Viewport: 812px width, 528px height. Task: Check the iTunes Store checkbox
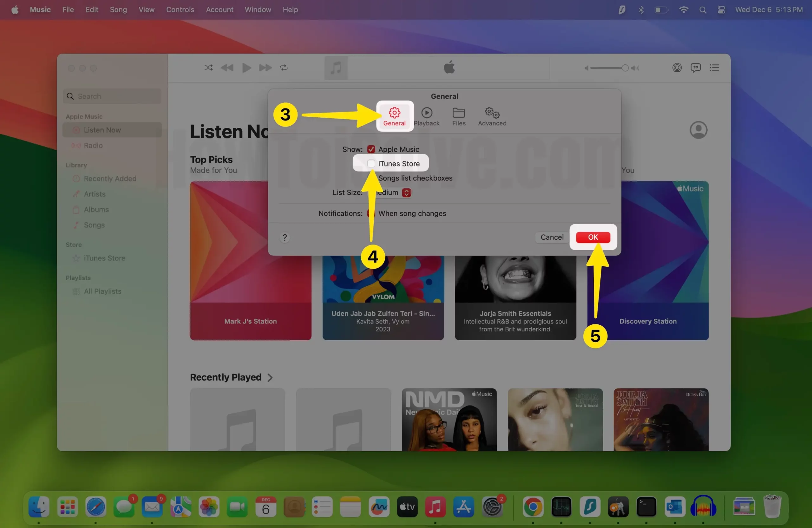tap(370, 163)
